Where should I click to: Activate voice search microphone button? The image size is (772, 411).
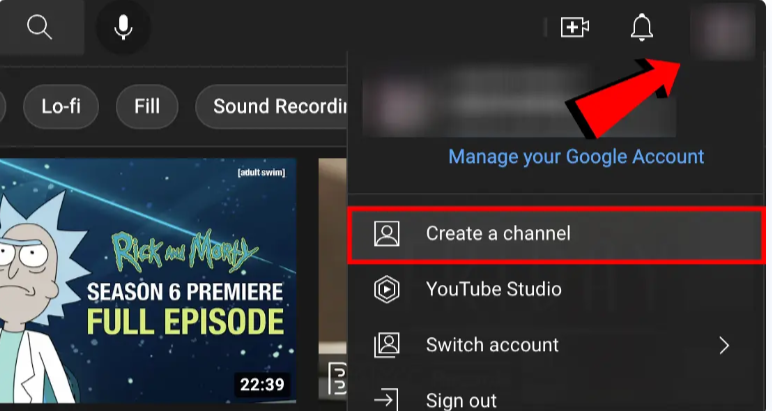[123, 27]
